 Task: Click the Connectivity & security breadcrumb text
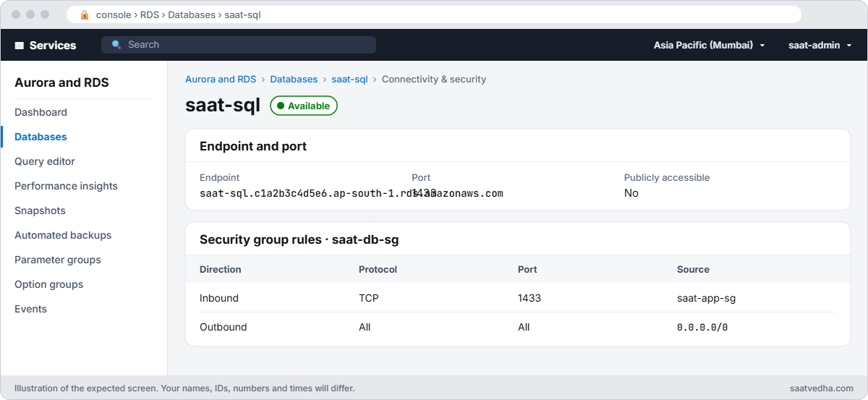tap(434, 79)
